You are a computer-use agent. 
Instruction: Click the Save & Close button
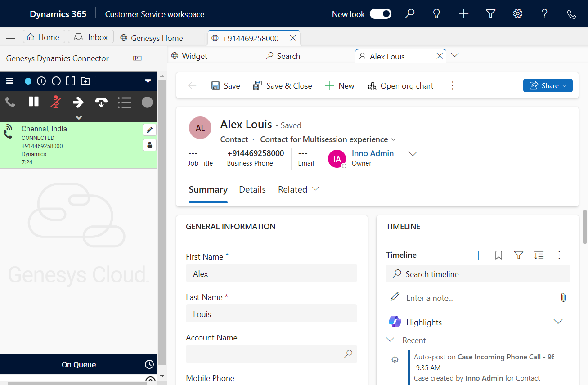pos(283,85)
